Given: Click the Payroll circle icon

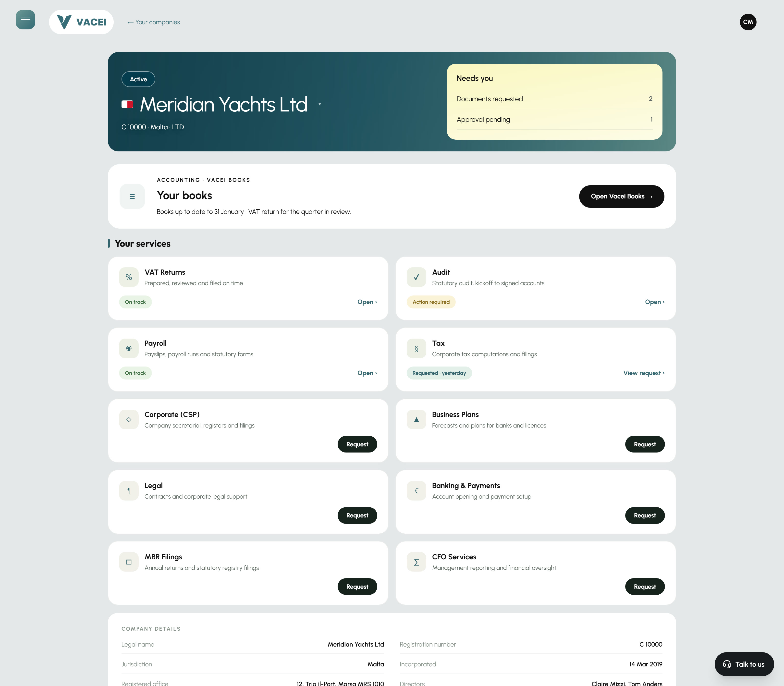Looking at the screenshot, I should pyautogui.click(x=129, y=348).
